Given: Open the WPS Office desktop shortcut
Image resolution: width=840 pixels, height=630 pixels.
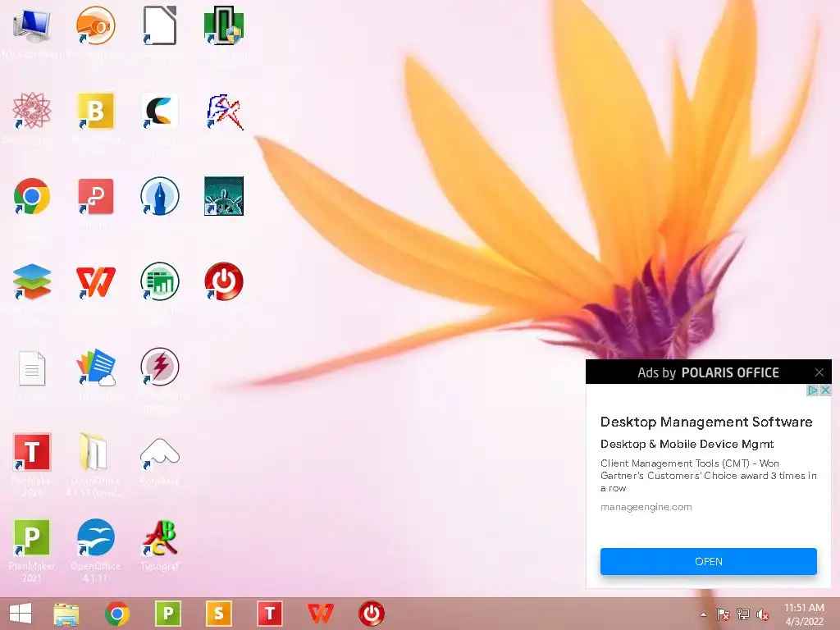Looking at the screenshot, I should 95,281.
